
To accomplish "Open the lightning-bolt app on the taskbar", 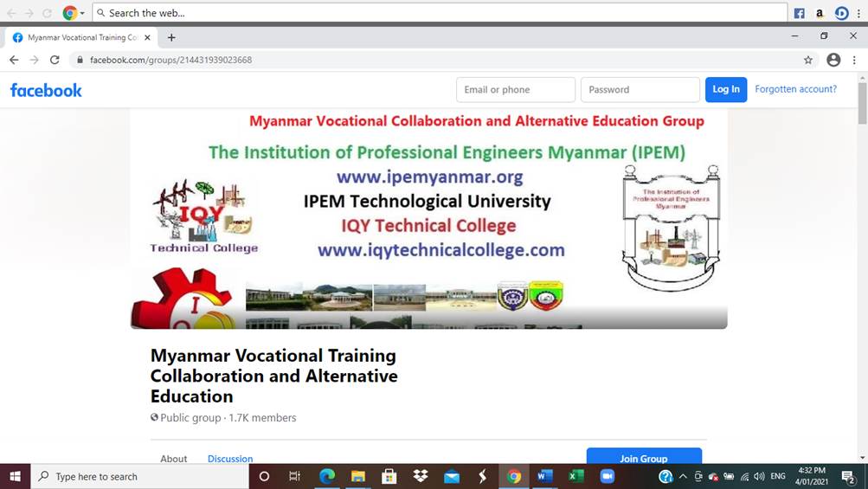I will point(482,476).
